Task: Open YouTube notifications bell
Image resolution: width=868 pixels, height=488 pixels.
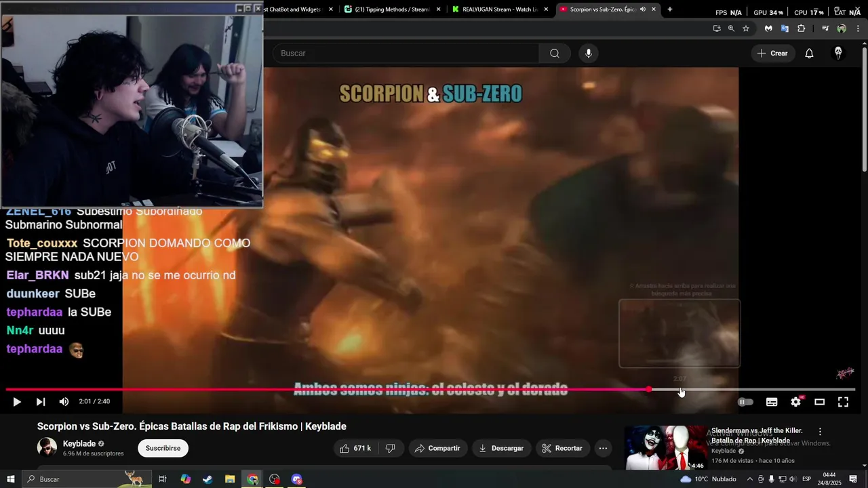Action: pos(809,53)
